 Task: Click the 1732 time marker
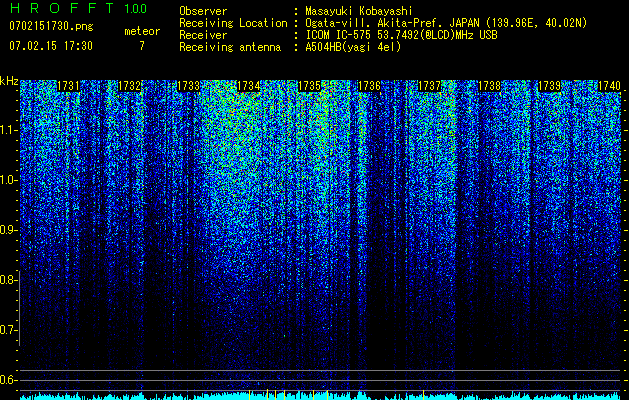[x=129, y=86]
